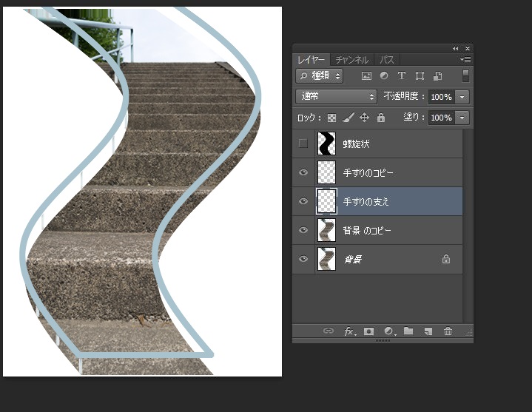Open the 通常 blend mode dropdown
Image resolution: width=532 pixels, height=412 pixels.
click(x=337, y=97)
